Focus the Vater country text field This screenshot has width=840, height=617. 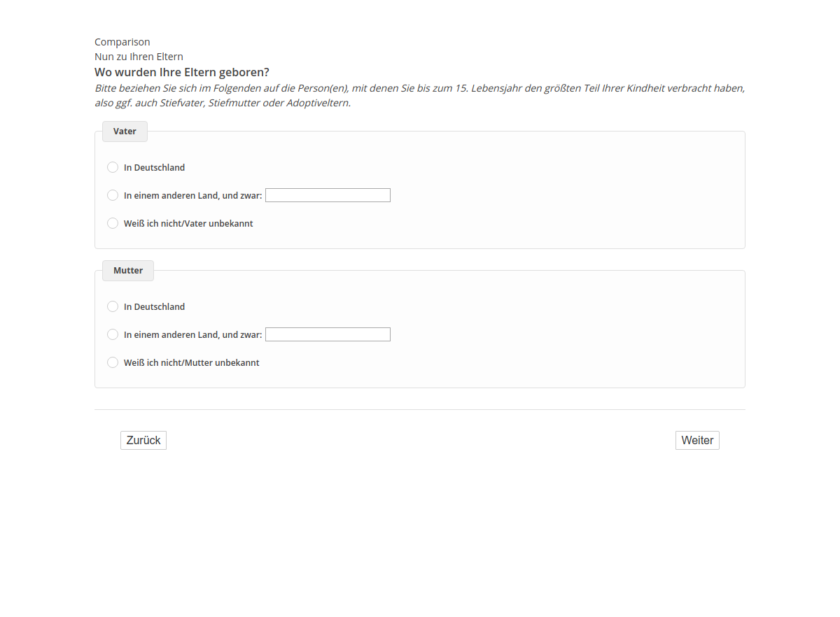pos(328,195)
